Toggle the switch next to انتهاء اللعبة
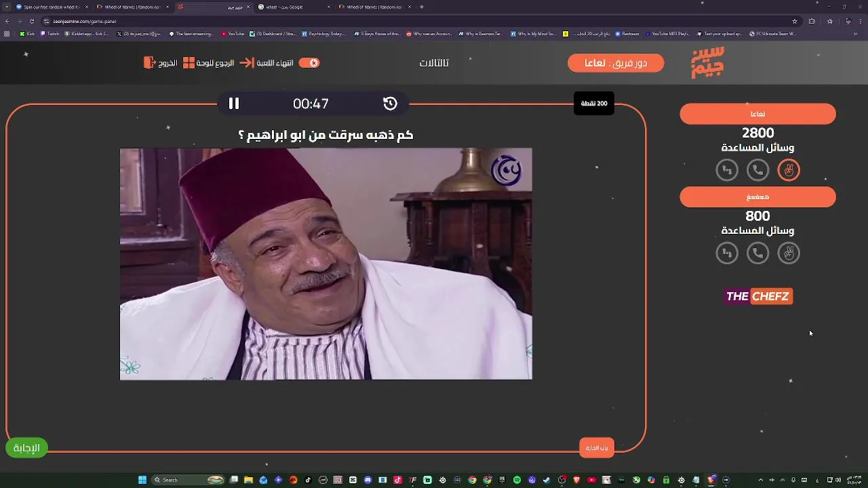This screenshot has width=868, height=488. click(309, 63)
